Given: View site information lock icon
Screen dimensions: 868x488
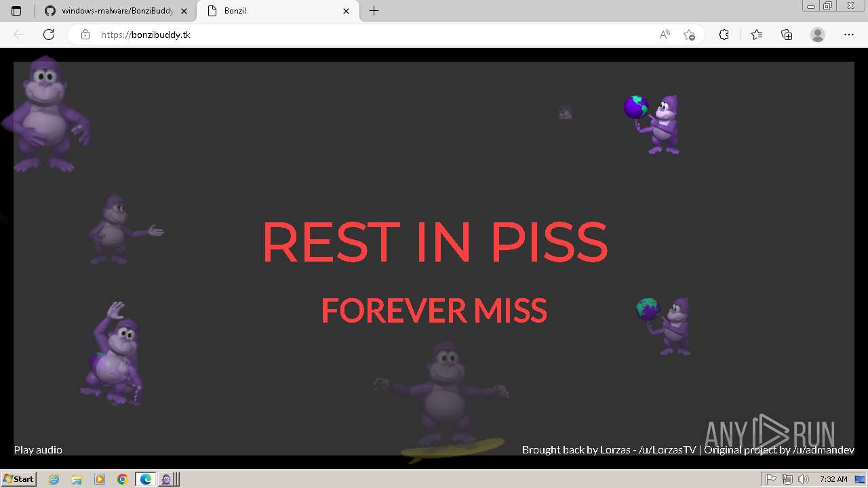Looking at the screenshot, I should 85,35.
